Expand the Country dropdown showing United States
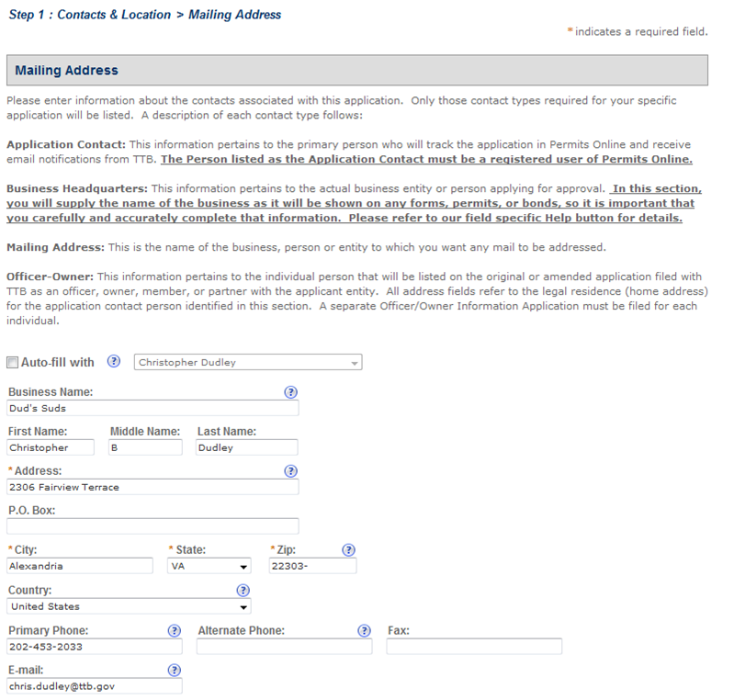The image size is (734, 700). point(129,607)
